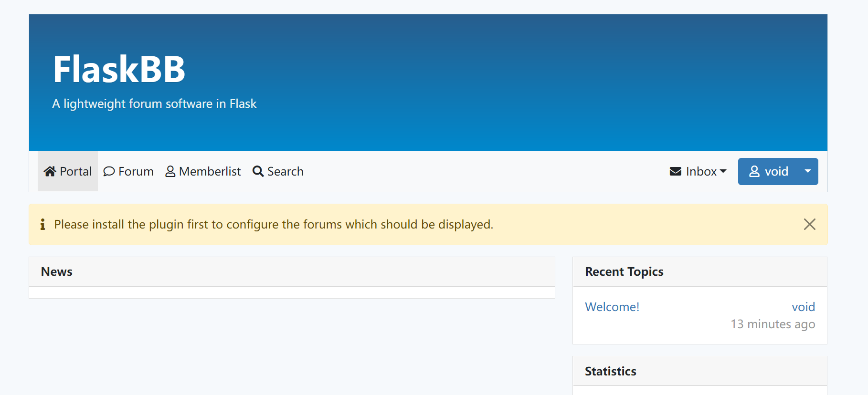Open the void profile button
This screenshot has width=868, height=395.
[x=768, y=171]
